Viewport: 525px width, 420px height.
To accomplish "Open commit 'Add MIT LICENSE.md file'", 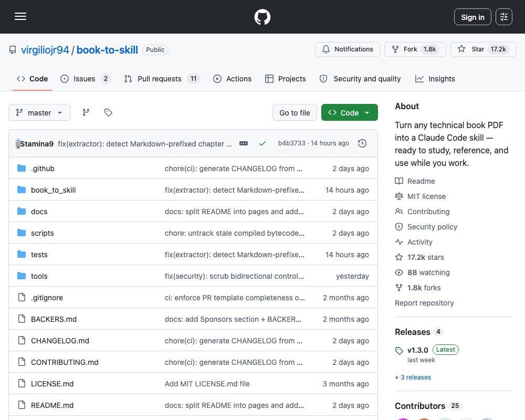I will point(207,384).
